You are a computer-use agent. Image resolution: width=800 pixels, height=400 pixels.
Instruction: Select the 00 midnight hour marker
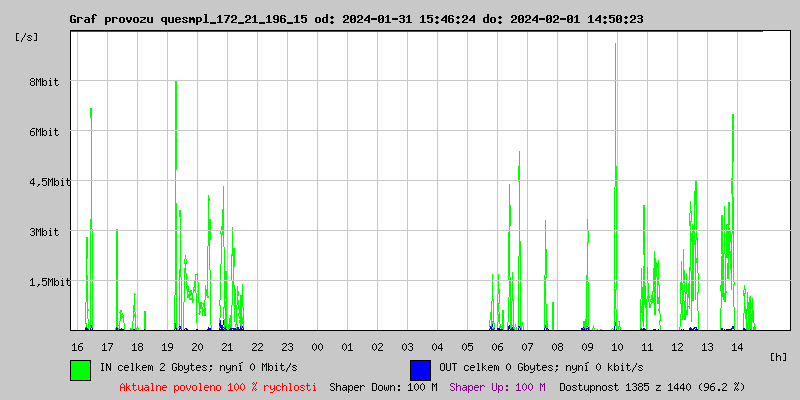tap(317, 347)
